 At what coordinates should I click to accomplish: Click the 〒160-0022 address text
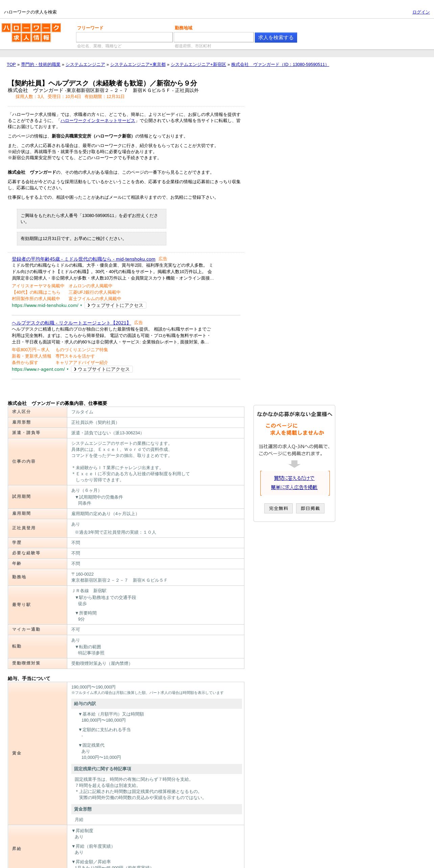(x=82, y=574)
